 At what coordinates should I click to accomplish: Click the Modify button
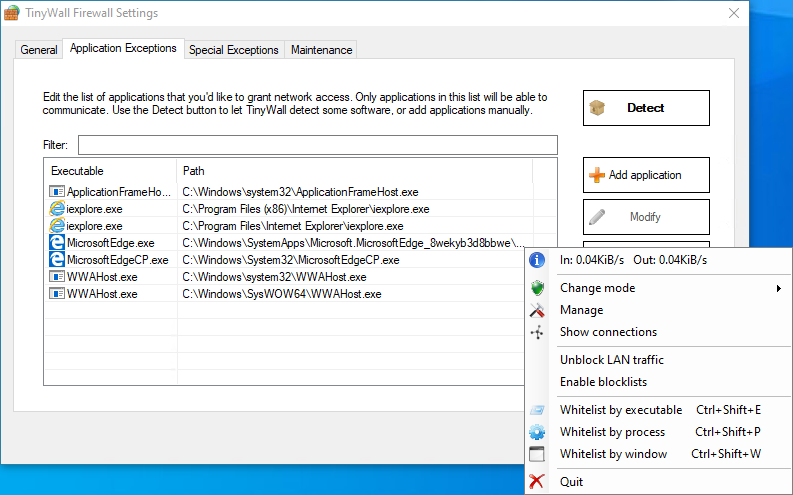646,217
